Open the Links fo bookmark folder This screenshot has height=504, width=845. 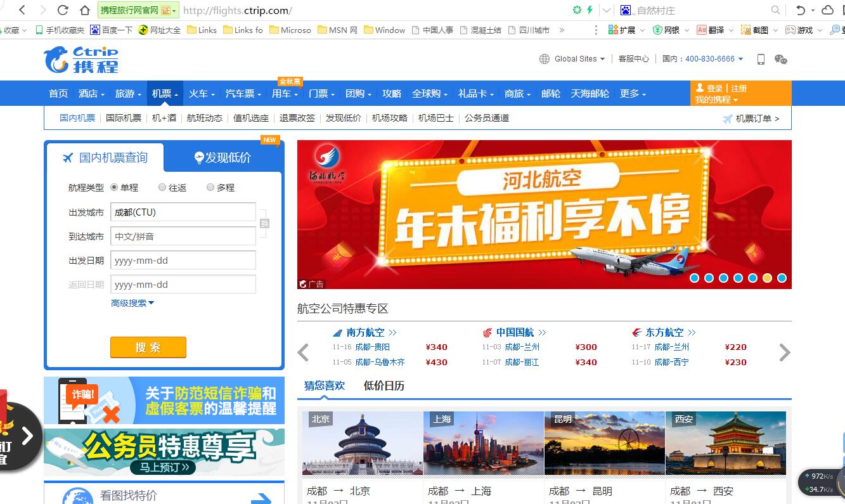pyautogui.click(x=243, y=30)
